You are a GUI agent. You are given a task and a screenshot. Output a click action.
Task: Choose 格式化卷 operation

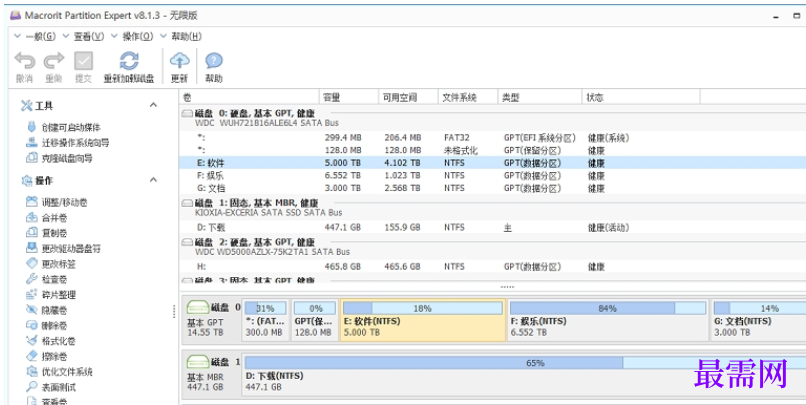[x=51, y=341]
